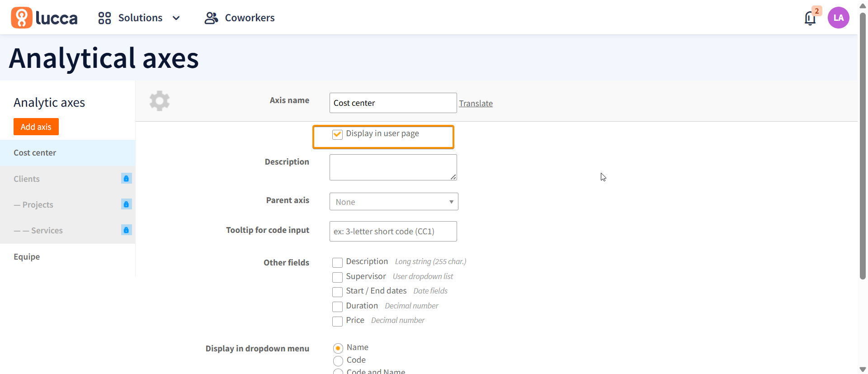Image resolution: width=868 pixels, height=374 pixels.
Task: Open the Solutions grid icon
Action: point(104,18)
